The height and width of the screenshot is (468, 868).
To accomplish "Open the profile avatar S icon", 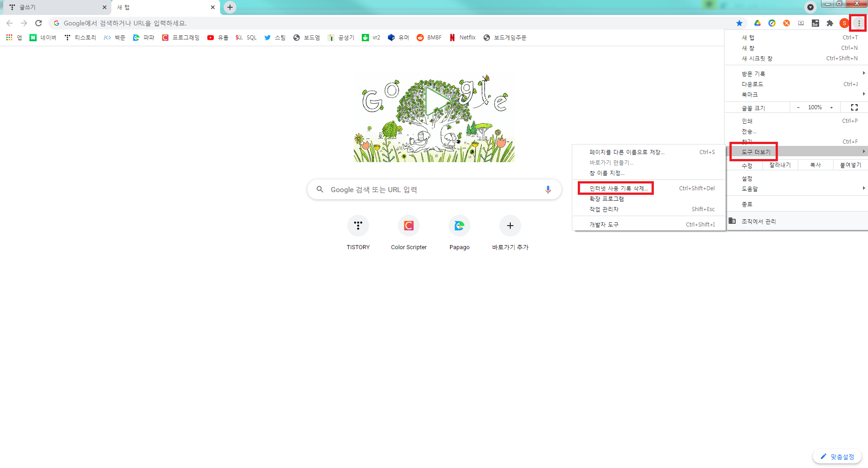I will click(x=844, y=23).
